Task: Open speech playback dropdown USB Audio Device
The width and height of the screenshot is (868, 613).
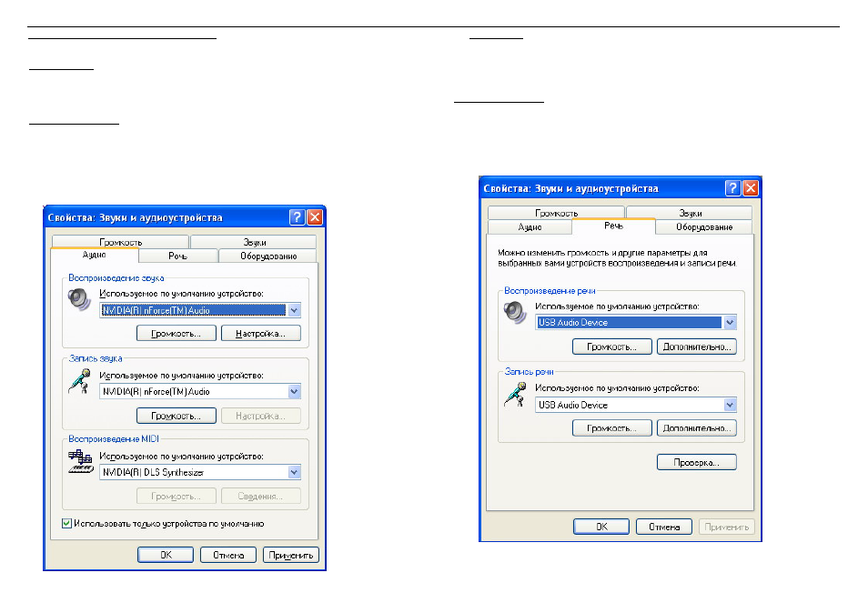Action: coord(730,323)
